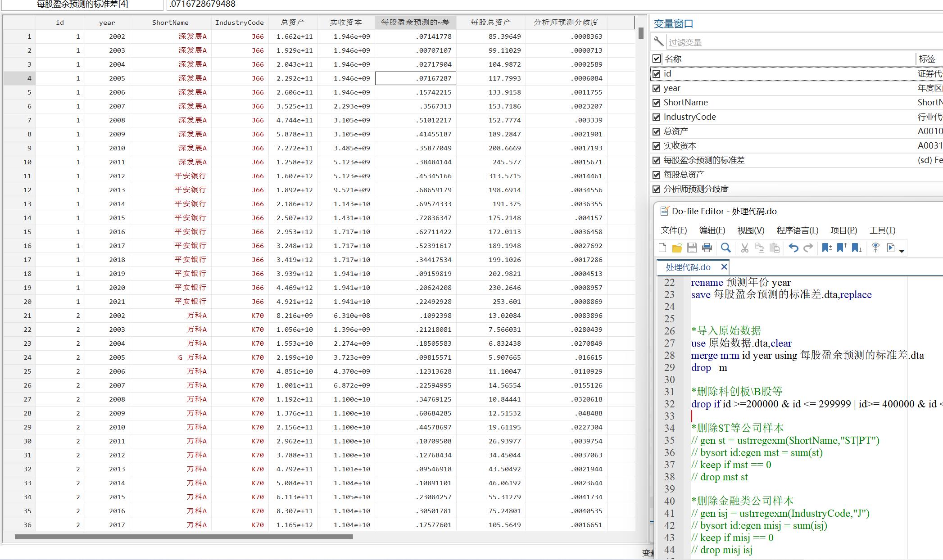The image size is (943, 560).
Task: Click the execute do-file run icon
Action: tap(890, 248)
